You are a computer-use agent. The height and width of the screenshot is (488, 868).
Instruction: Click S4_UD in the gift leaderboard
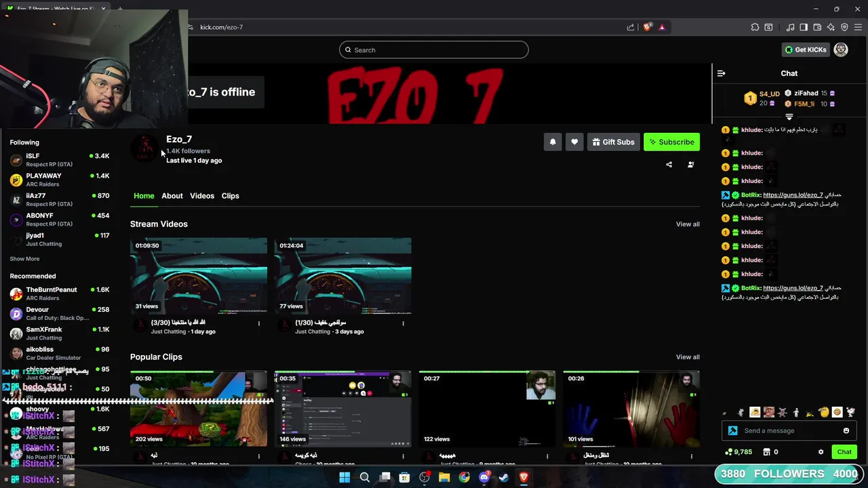769,94
